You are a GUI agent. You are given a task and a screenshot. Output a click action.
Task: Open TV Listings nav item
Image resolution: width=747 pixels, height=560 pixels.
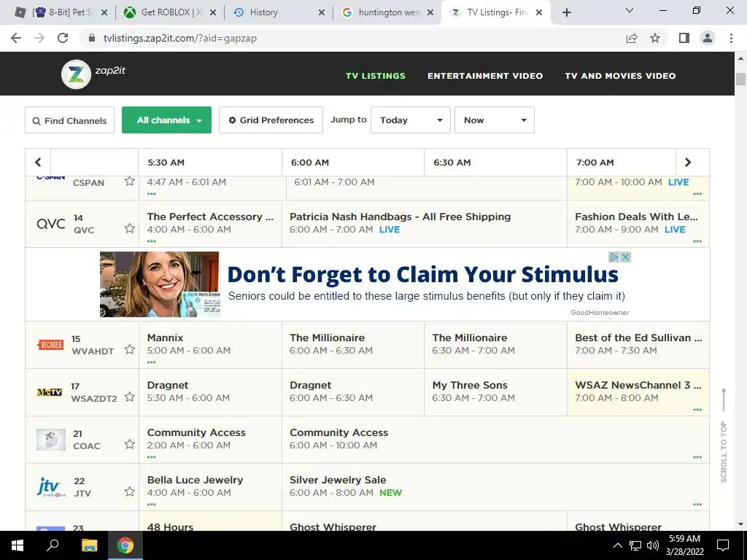click(x=376, y=76)
